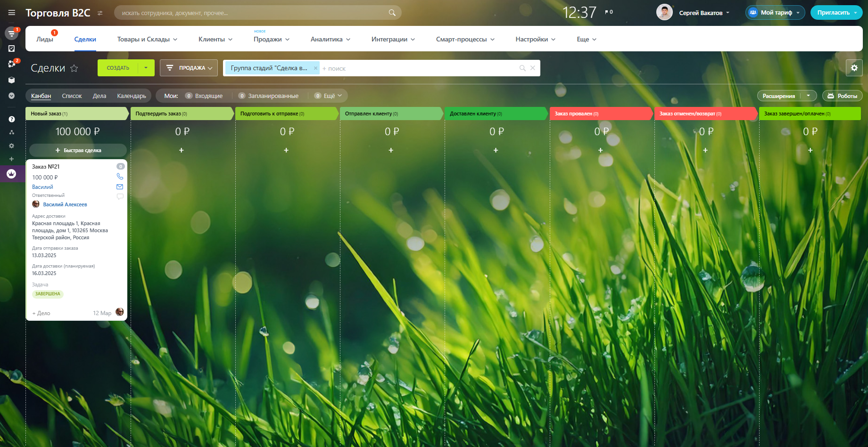Open the Мой тариф button
This screenshot has height=447, width=868.
click(x=775, y=12)
